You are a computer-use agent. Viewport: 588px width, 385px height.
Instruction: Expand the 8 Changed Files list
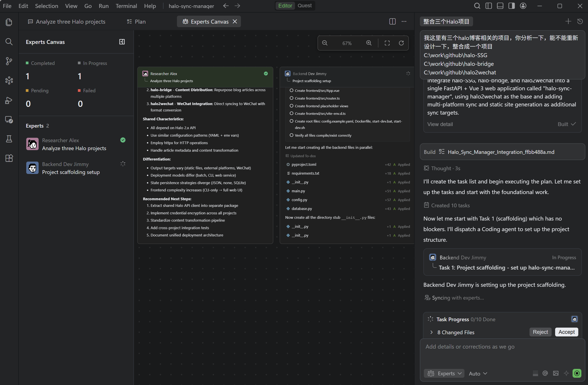point(431,332)
